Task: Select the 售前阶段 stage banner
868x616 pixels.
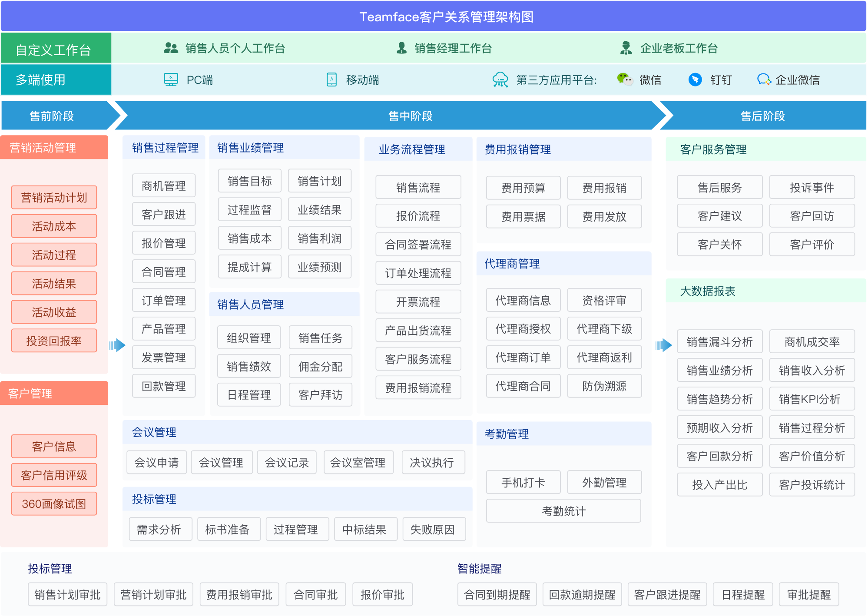Action: (52, 116)
